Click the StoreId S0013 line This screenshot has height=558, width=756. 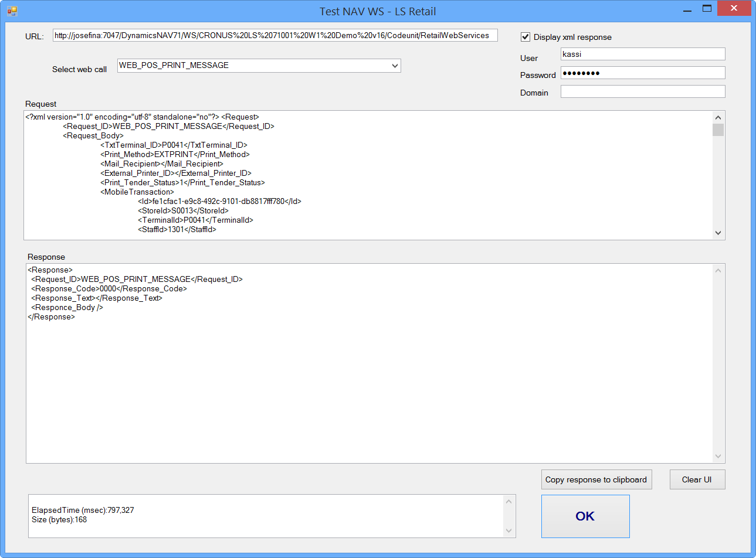click(183, 210)
